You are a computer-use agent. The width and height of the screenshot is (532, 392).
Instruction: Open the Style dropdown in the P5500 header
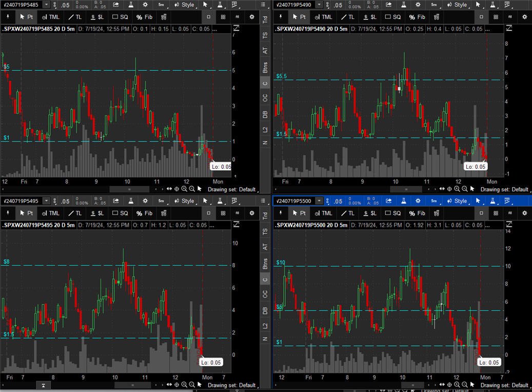pos(458,201)
